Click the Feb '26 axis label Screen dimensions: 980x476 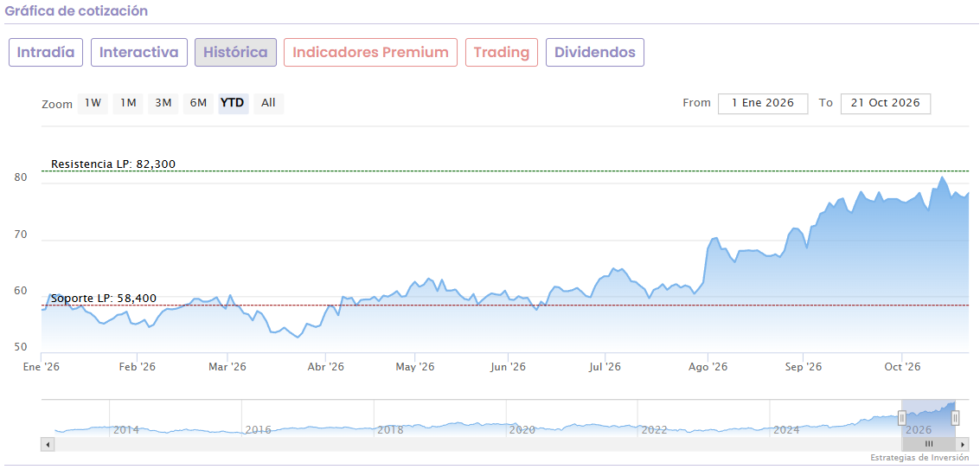[x=137, y=367]
